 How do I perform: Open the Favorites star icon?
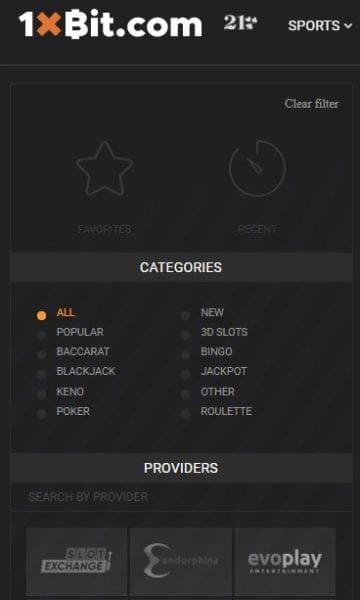(x=104, y=169)
